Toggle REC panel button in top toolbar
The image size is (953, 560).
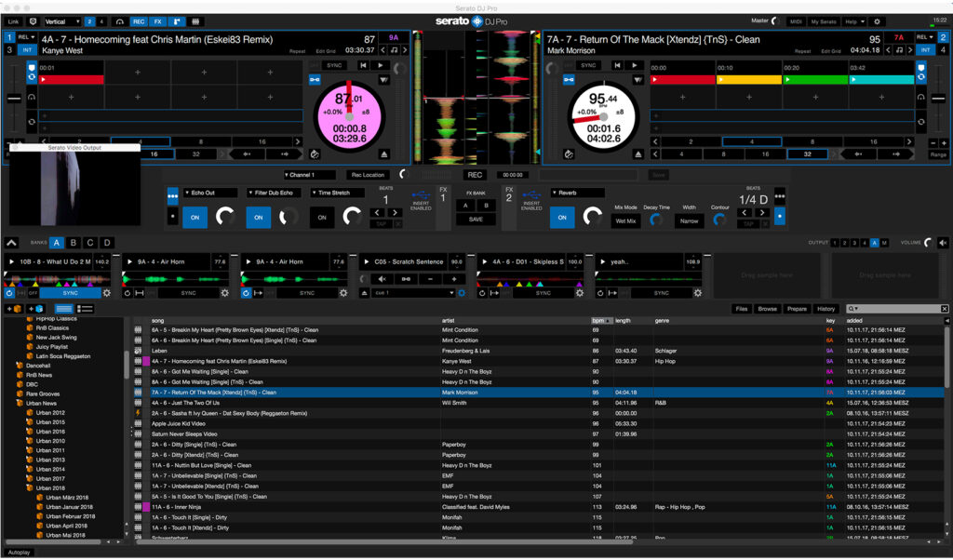[x=140, y=21]
